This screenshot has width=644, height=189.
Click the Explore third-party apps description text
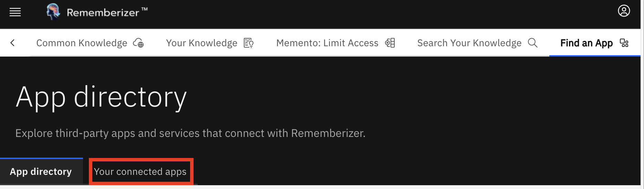pyautogui.click(x=190, y=133)
